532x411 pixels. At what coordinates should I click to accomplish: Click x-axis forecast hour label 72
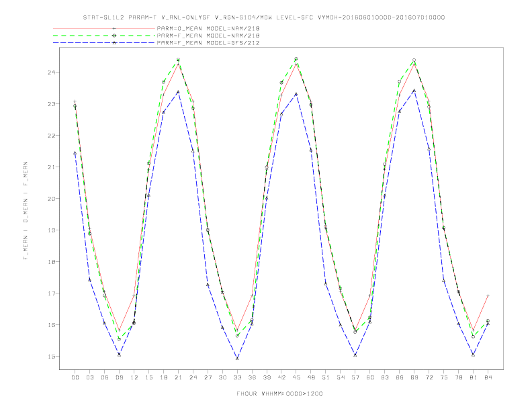click(429, 377)
